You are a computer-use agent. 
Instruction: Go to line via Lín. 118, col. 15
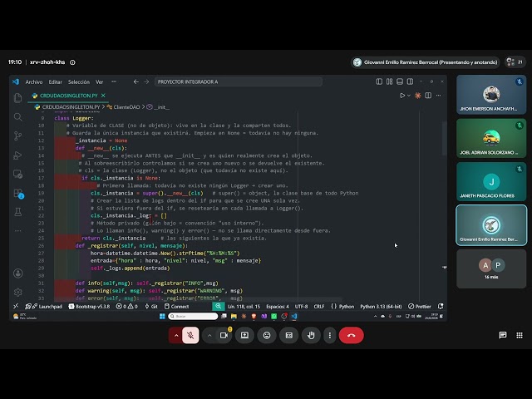244,307
